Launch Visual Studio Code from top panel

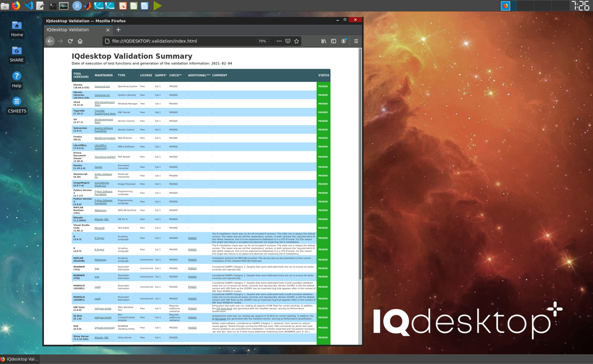click(28, 6)
